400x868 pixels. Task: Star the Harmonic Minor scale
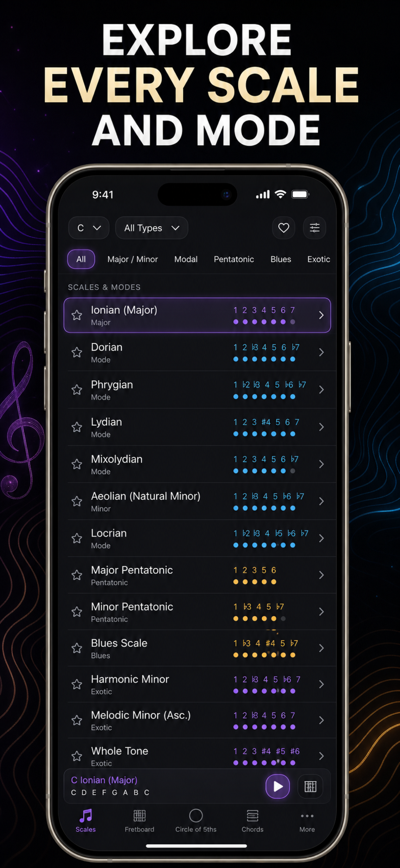click(x=77, y=684)
